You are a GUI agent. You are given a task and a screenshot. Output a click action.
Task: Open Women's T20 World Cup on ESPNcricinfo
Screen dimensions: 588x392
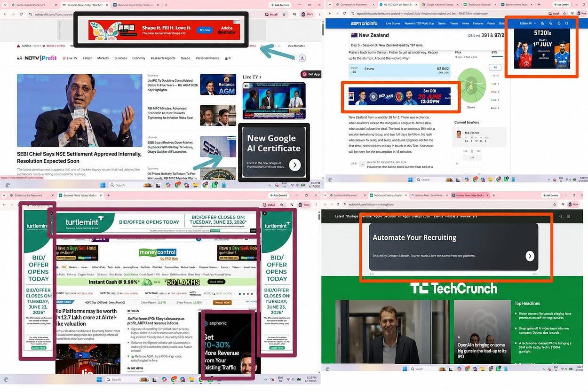tap(419, 23)
